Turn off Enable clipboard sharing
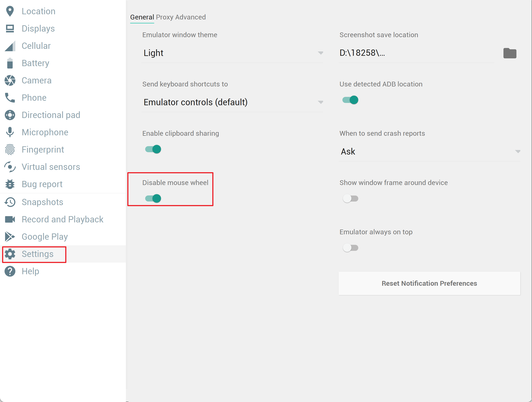This screenshot has height=402, width=532. [153, 149]
